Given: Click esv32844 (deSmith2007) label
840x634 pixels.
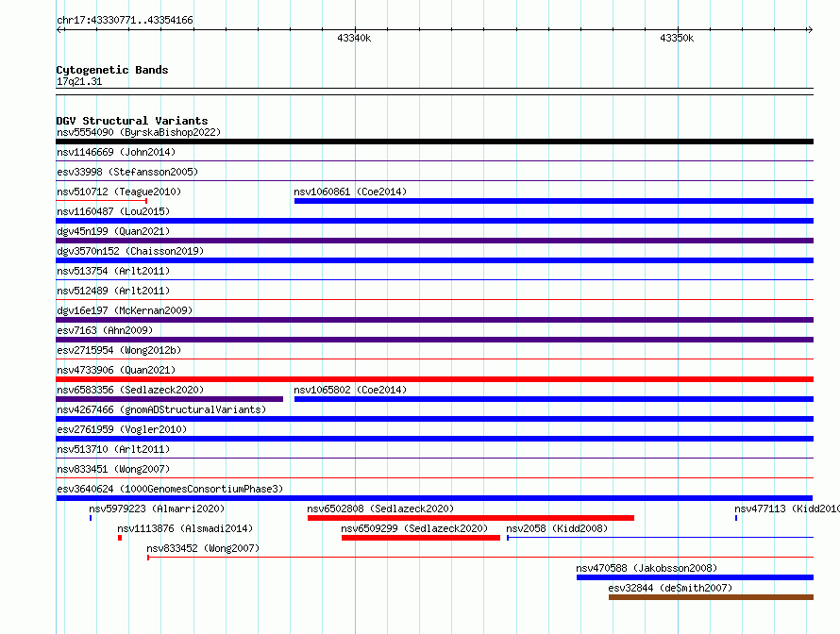Looking at the screenshot, I should [670, 588].
